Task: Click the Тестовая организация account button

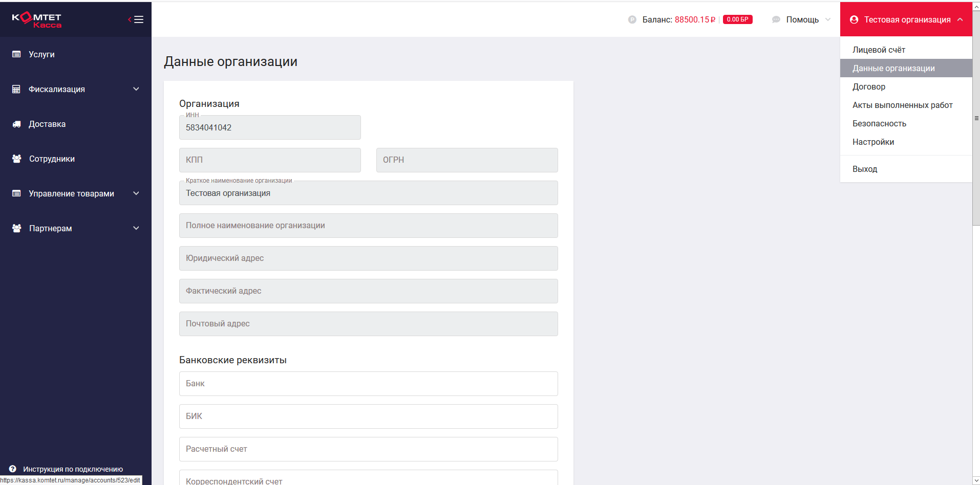Action: tap(906, 19)
